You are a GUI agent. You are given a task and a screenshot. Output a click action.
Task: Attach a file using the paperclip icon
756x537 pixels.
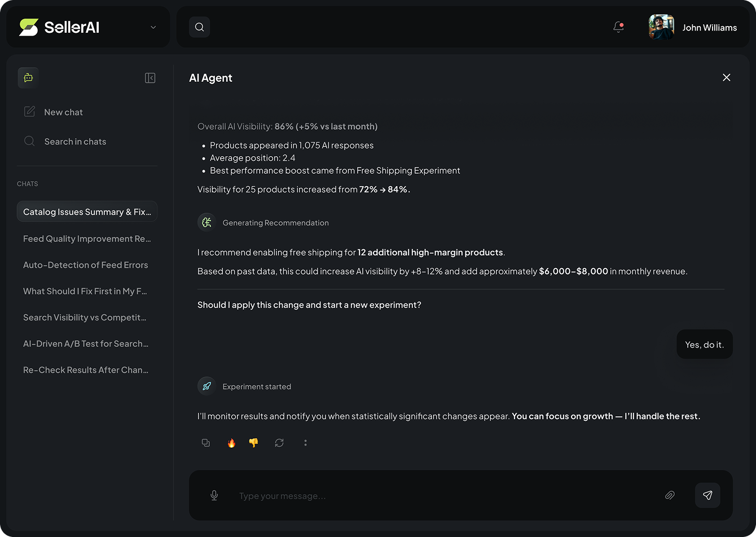pyautogui.click(x=670, y=495)
